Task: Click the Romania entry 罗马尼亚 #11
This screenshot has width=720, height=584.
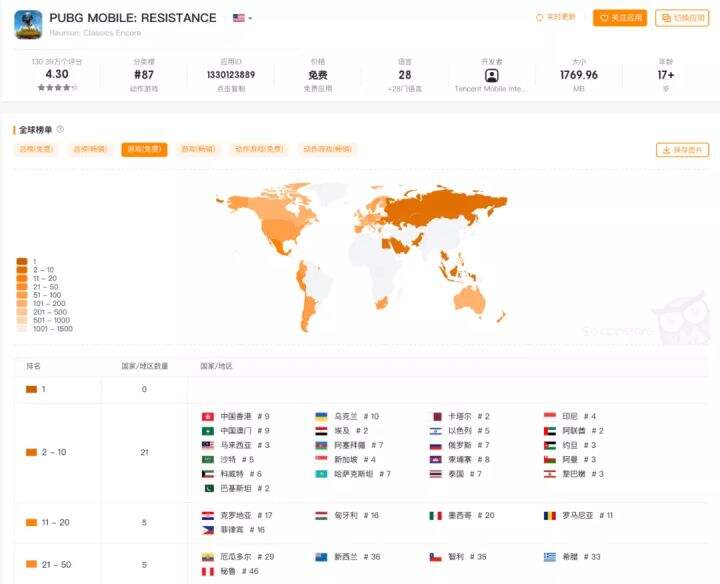Action: coord(578,516)
